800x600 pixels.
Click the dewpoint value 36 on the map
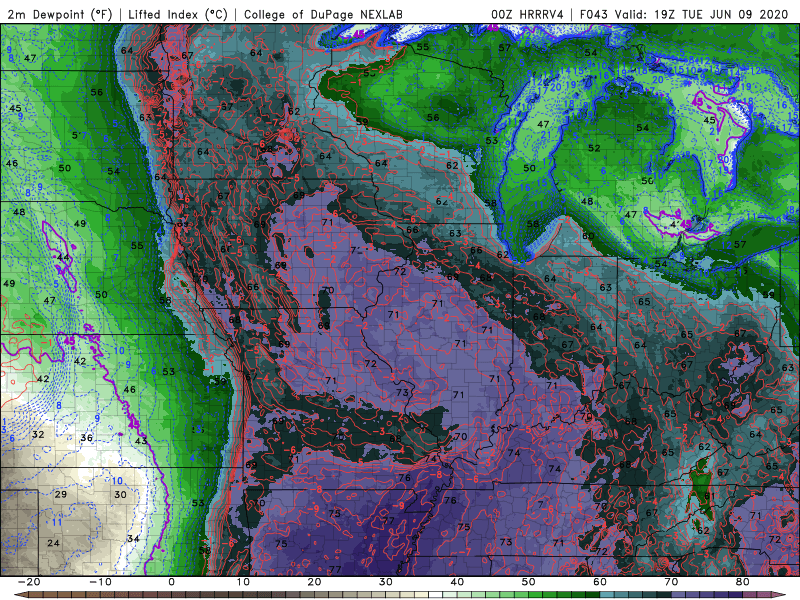pyautogui.click(x=87, y=438)
